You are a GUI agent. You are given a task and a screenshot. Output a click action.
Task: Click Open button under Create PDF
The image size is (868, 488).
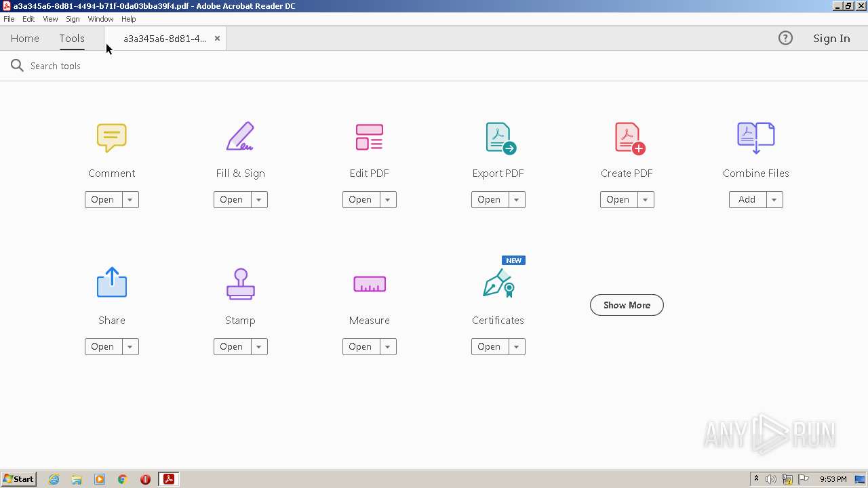pos(618,200)
